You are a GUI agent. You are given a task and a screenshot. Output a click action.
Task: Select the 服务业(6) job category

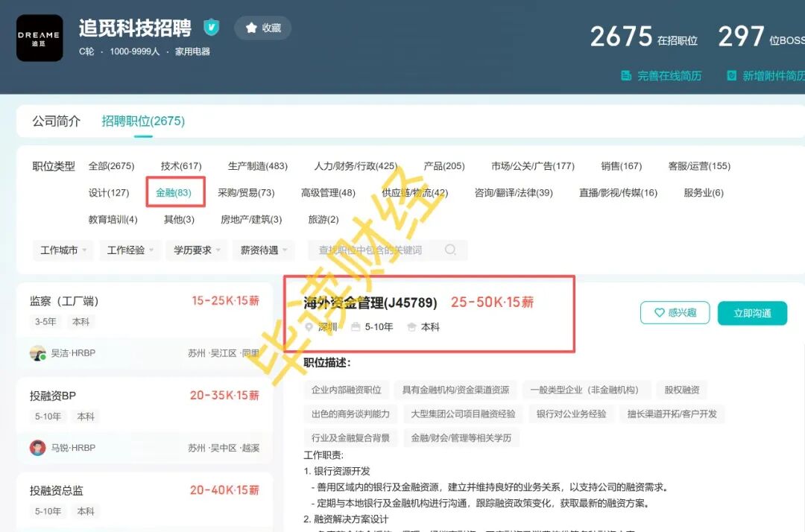[x=704, y=193]
